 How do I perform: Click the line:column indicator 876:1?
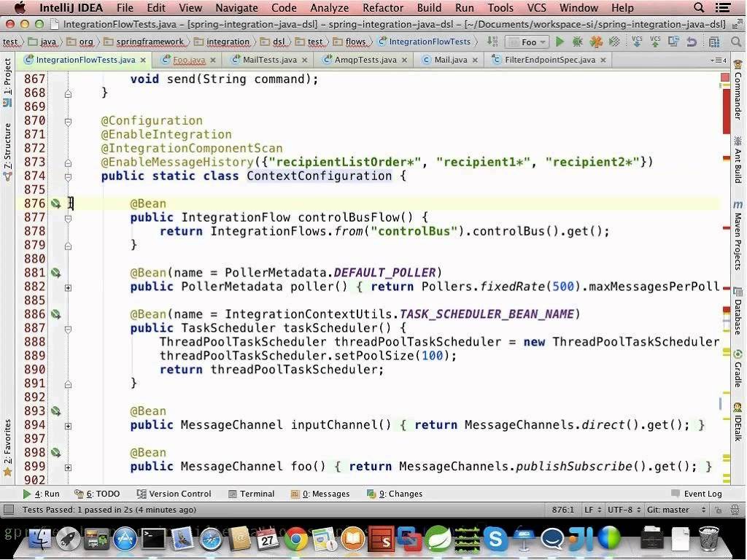point(563,510)
